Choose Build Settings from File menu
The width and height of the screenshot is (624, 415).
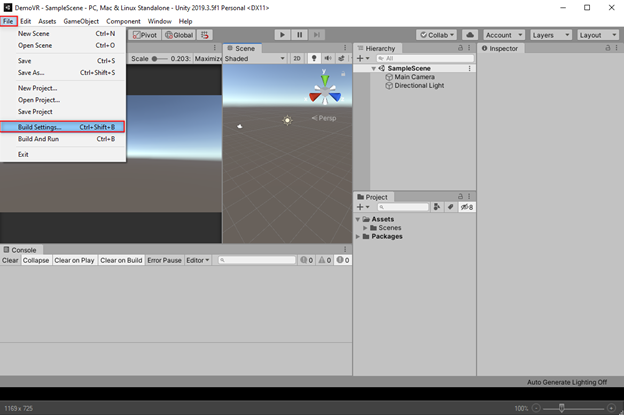(x=63, y=127)
